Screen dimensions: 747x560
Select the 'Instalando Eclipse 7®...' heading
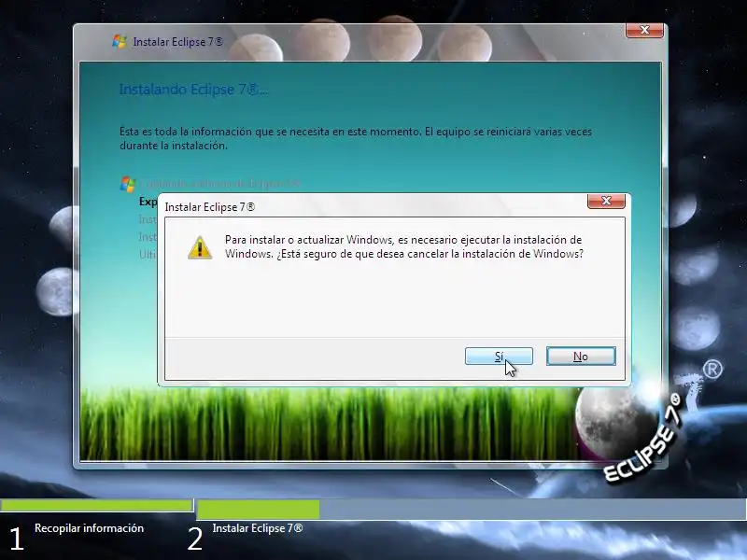193,90
